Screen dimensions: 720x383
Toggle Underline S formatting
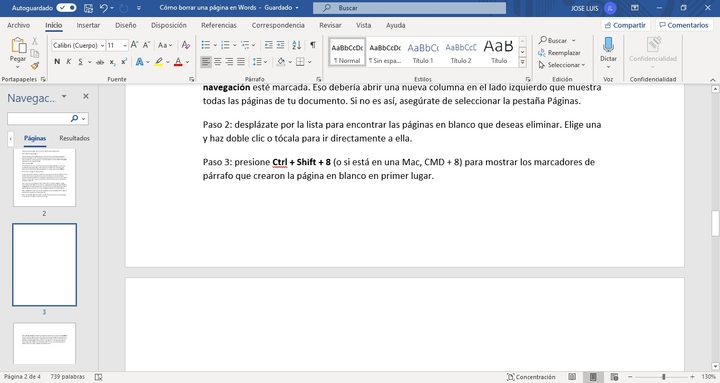point(80,62)
